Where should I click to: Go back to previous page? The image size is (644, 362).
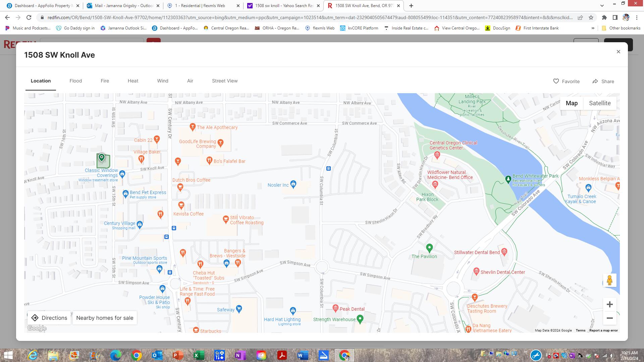[7, 17]
